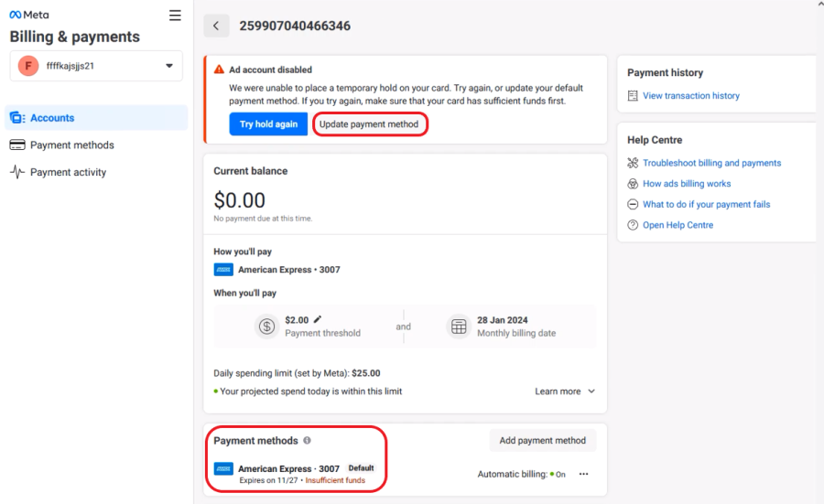Go back using the left arrow button
824x504 pixels.
point(216,26)
